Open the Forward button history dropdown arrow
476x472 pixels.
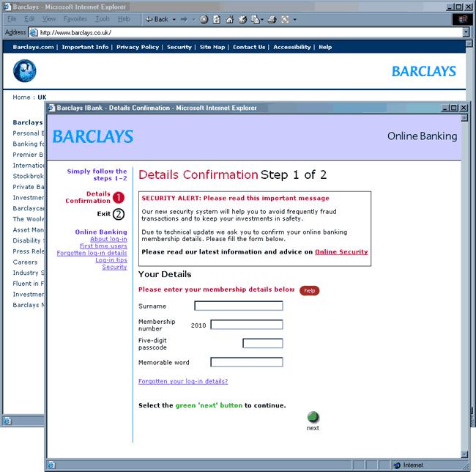194,20
